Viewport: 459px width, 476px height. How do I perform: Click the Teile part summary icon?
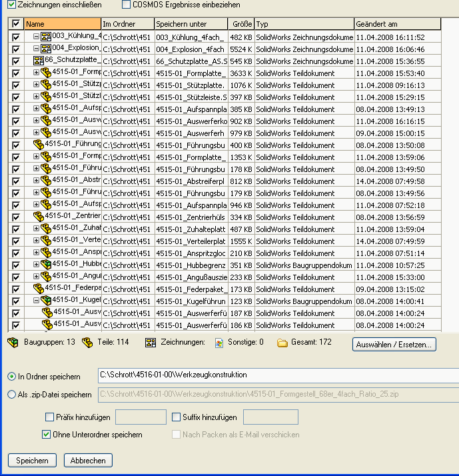click(x=87, y=343)
